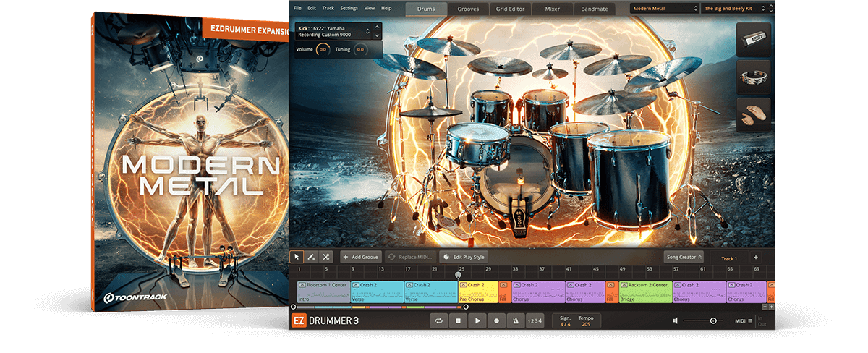Click the EZ Drummer 3 logo
This screenshot has height=353, width=868.
(324, 320)
